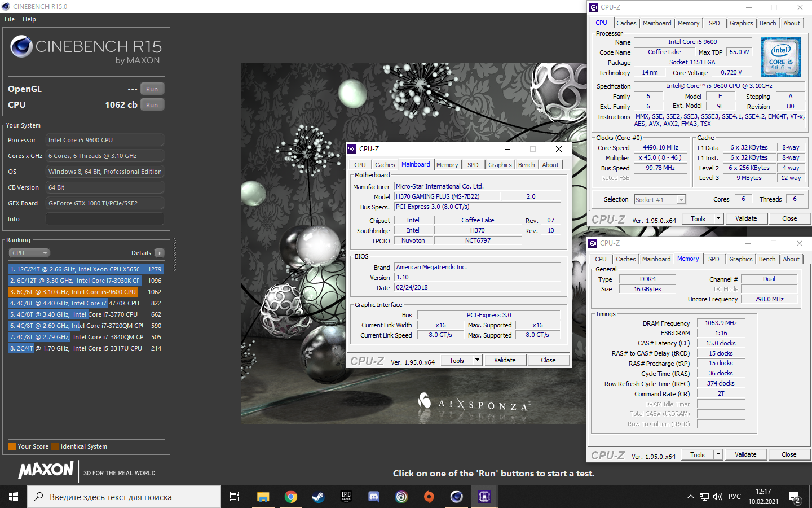This screenshot has height=508, width=812.
Task: Select i7-4770K ranking row
Action: click(x=86, y=303)
